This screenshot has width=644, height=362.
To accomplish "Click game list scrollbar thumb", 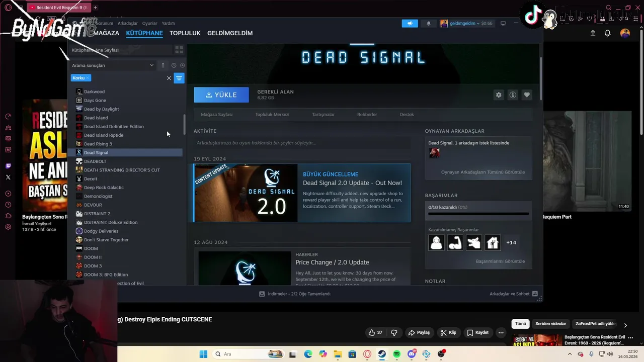I will coord(184,124).
